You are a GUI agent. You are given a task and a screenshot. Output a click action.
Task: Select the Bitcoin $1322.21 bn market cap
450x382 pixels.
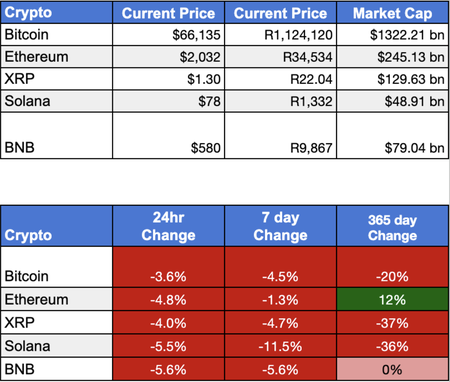[392, 35]
